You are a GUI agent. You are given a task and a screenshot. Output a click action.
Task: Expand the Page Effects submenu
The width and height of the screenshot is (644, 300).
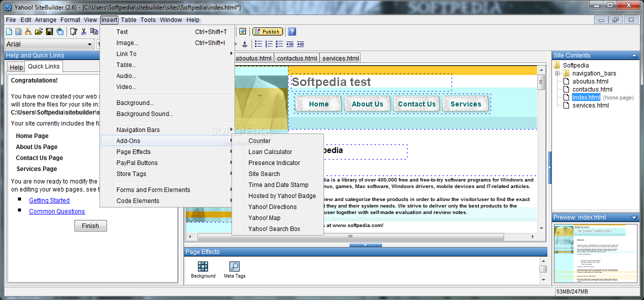tap(167, 151)
